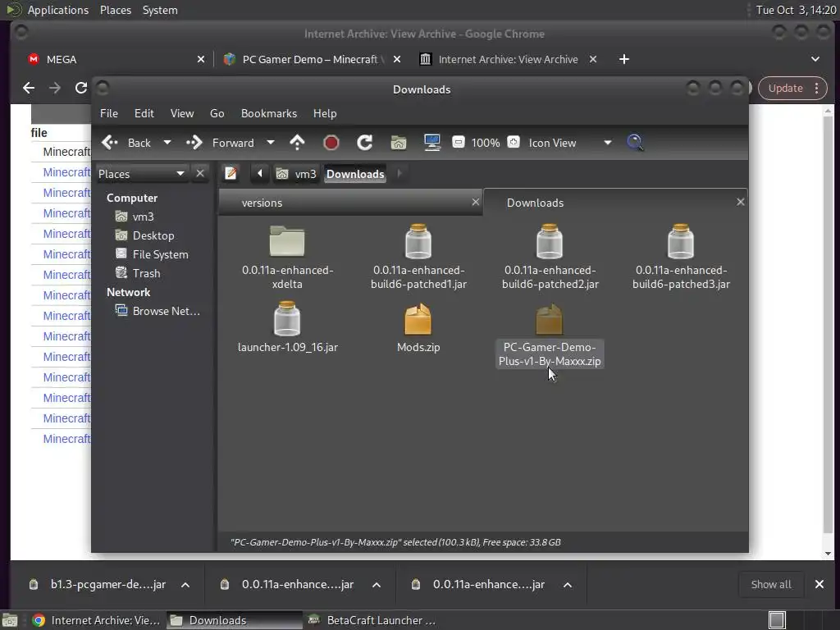
Task: Click the Forward arrow in the file manager
Action: pos(220,143)
